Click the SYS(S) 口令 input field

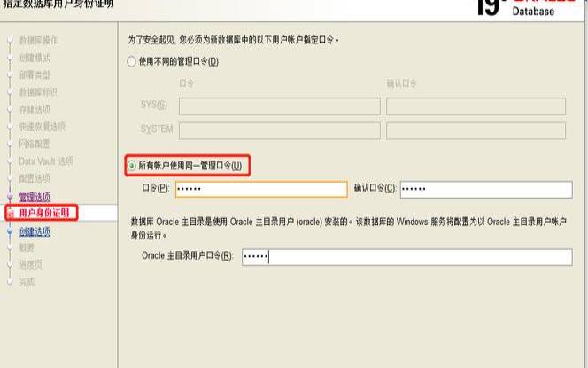(x=279, y=106)
